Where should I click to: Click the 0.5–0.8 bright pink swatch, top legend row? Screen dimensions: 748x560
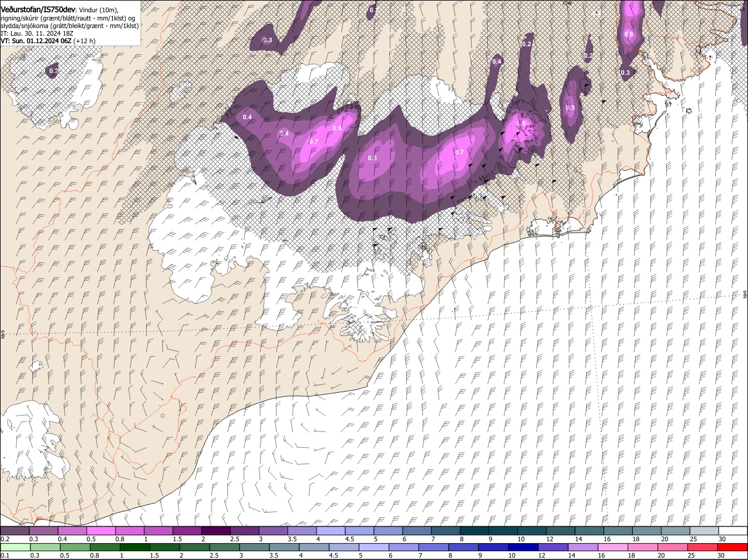(101, 531)
